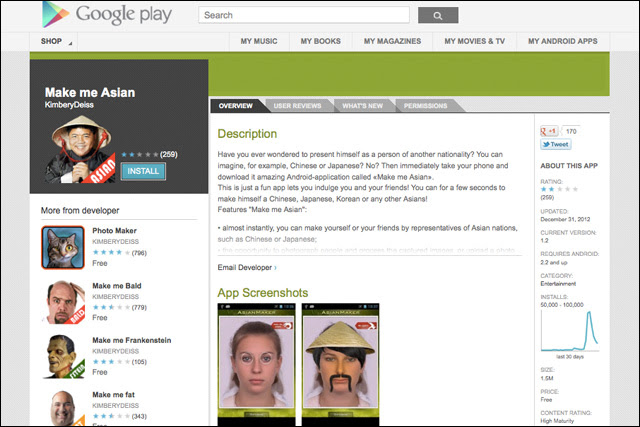Screen dimensions: 640x427
Task: Select the OVERVIEW tab
Action: click(x=236, y=106)
